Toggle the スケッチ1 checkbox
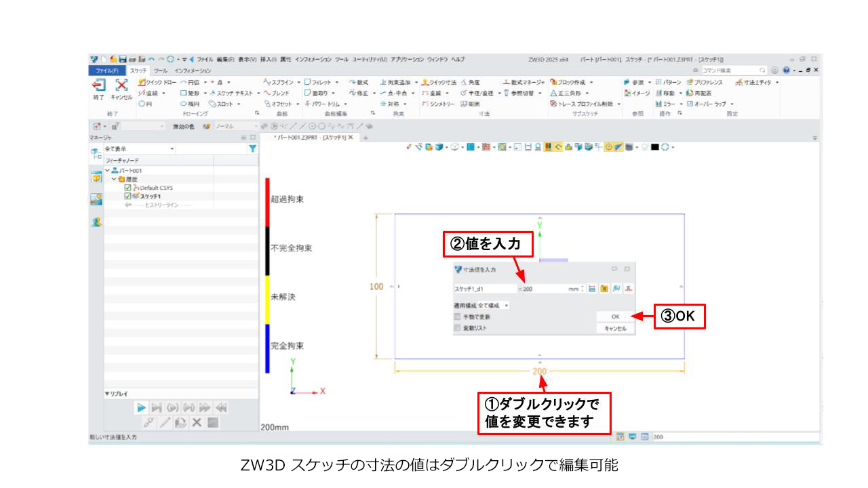The height and width of the screenshot is (488, 868). tap(127, 196)
